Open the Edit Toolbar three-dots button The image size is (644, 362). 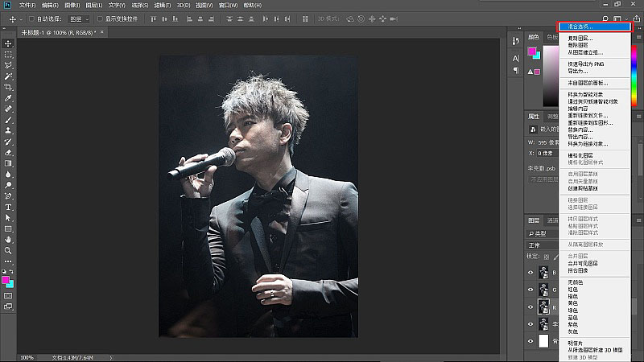(x=8, y=261)
